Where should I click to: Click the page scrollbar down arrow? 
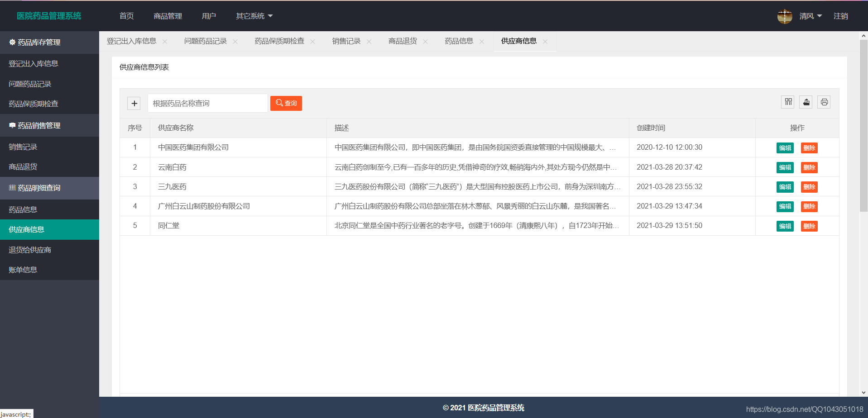864,393
